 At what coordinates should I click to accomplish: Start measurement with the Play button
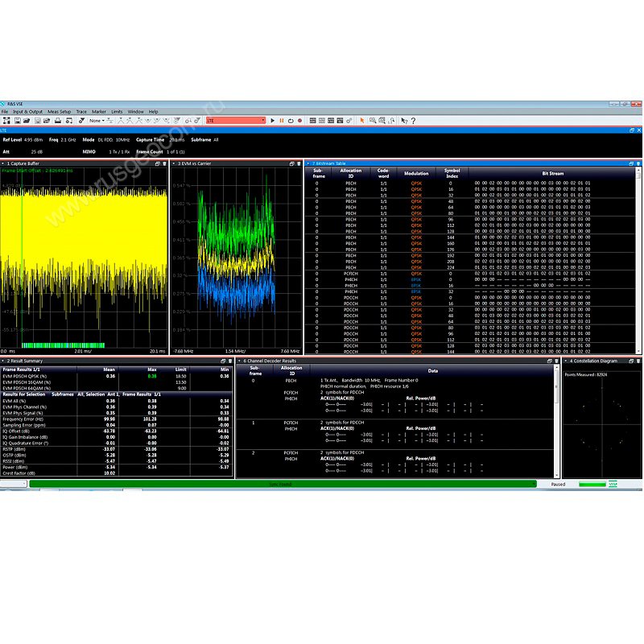pos(272,121)
